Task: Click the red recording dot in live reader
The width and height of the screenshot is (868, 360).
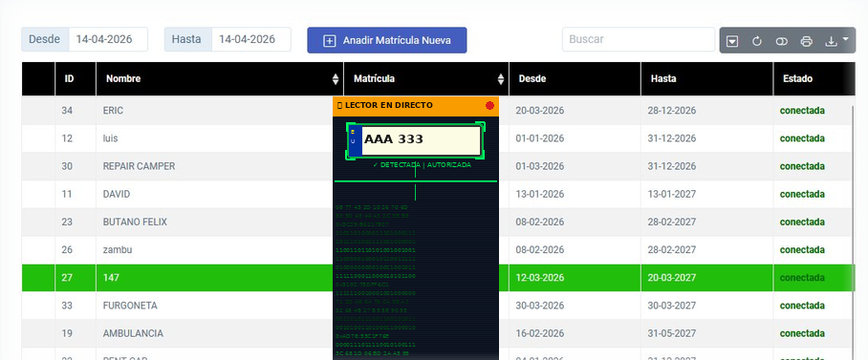Action: click(x=489, y=106)
